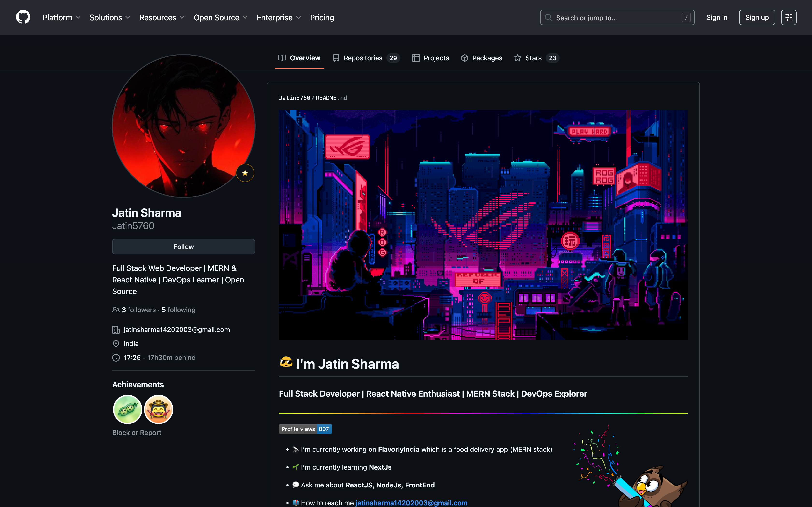This screenshot has width=812, height=507.
Task: Click the Projects table icon
Action: click(416, 58)
